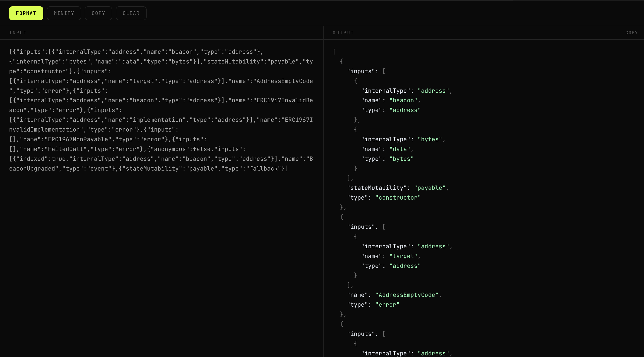Click the "name": "target" output line

(391, 256)
